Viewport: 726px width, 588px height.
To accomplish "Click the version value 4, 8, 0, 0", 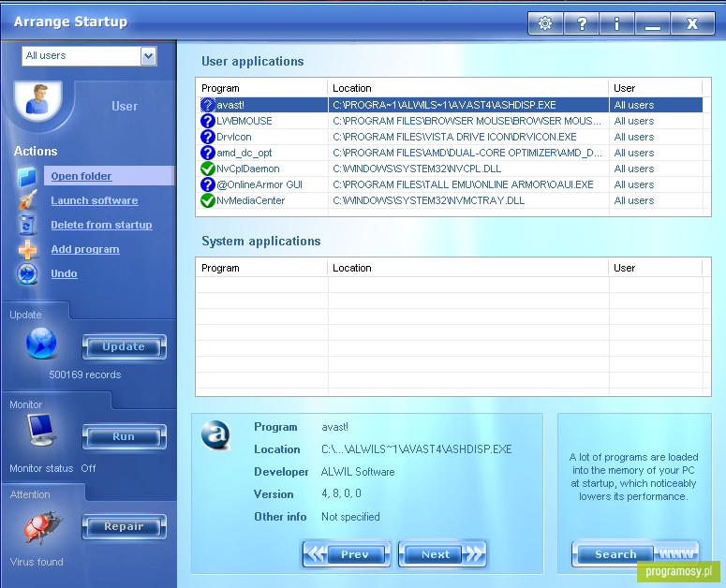I will tap(341, 493).
